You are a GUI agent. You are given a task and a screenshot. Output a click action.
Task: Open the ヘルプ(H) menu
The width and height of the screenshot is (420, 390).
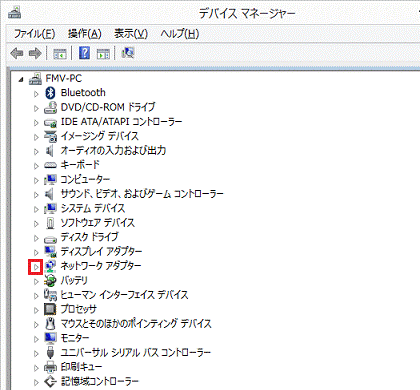point(180,34)
